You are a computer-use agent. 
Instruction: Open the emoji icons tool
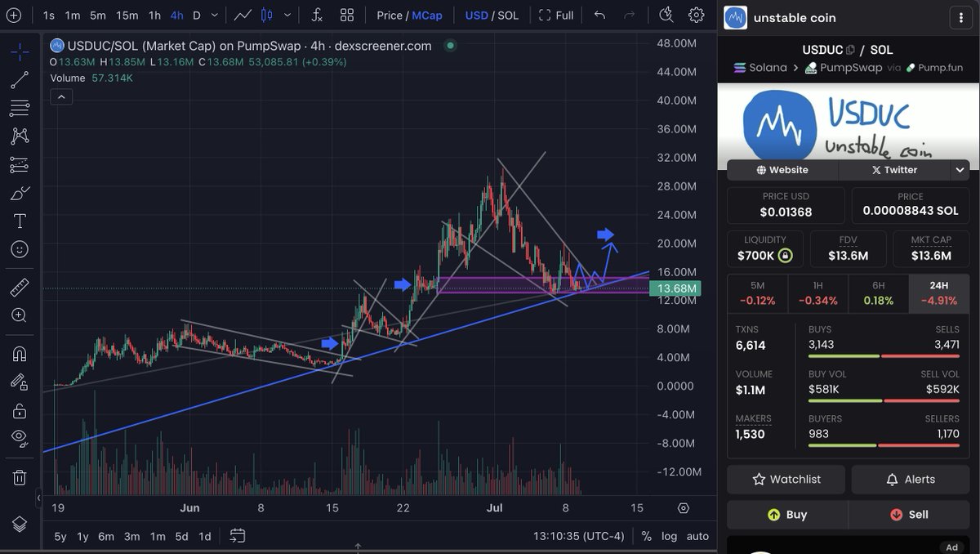(x=20, y=249)
